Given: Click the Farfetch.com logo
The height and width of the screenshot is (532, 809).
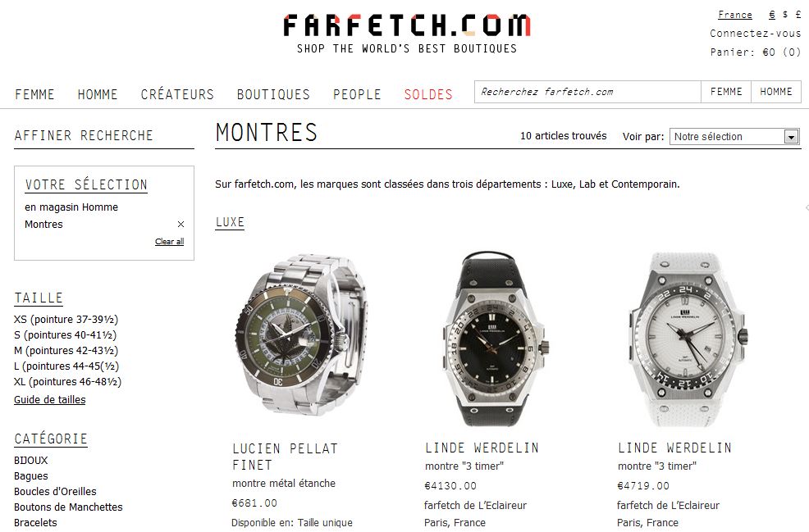Looking at the screenshot, I should pos(407,33).
